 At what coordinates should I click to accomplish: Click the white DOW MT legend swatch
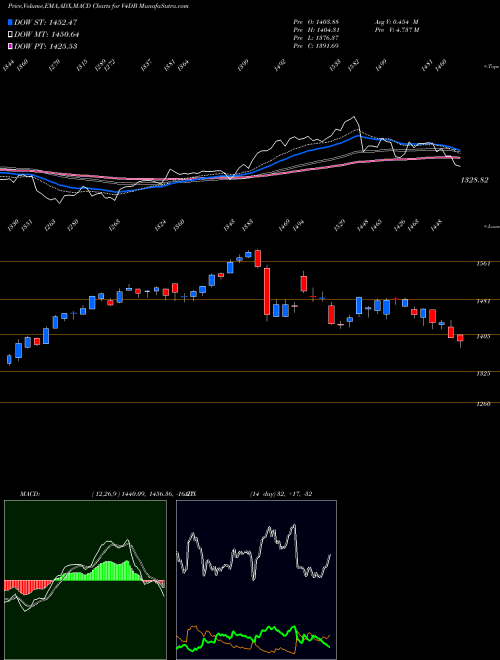click(x=10, y=35)
